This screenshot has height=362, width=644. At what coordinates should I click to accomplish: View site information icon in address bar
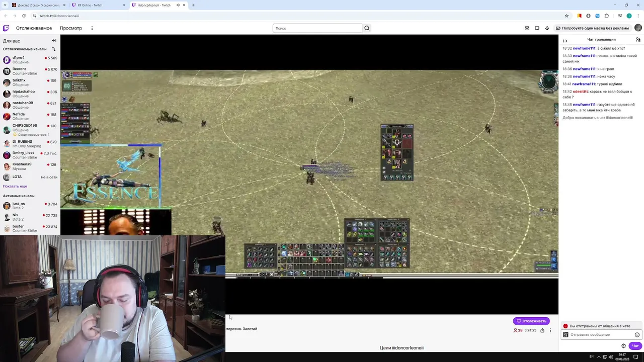[x=34, y=16]
